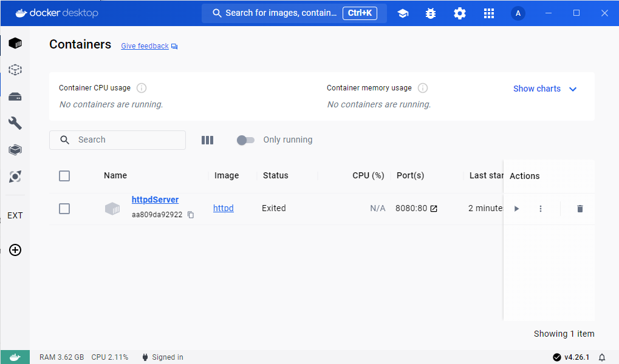Image resolution: width=619 pixels, height=364 pixels.
Task: Open Docker Scout icon in sidebar
Action: tap(15, 177)
